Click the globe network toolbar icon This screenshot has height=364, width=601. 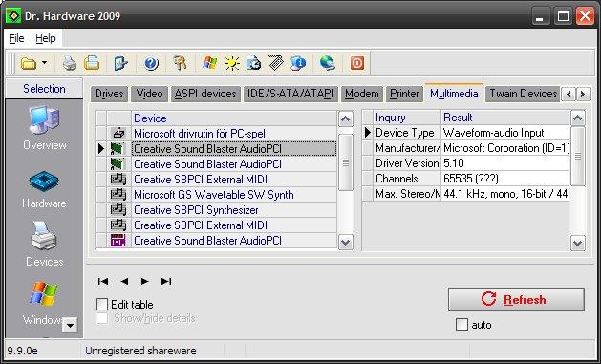pyautogui.click(x=327, y=63)
